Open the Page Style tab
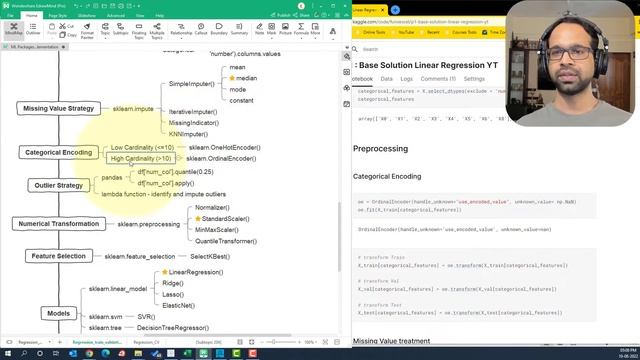Image resolution: width=640 pixels, height=360 pixels. coord(58,16)
